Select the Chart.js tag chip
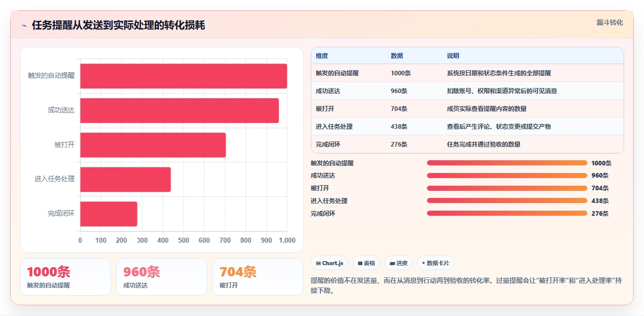This screenshot has height=316, width=644. click(330, 263)
